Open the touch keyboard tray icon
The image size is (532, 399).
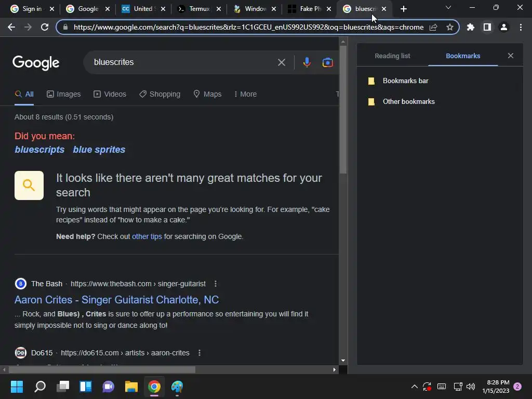pos(442,387)
